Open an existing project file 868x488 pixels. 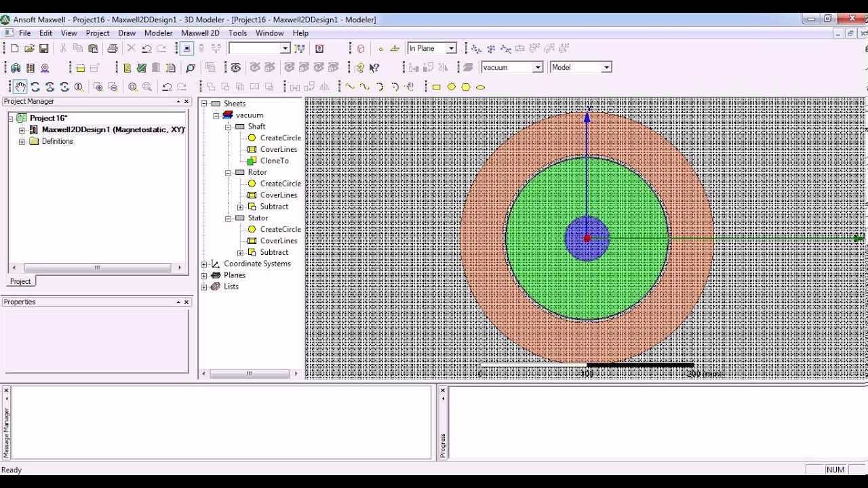coord(29,48)
